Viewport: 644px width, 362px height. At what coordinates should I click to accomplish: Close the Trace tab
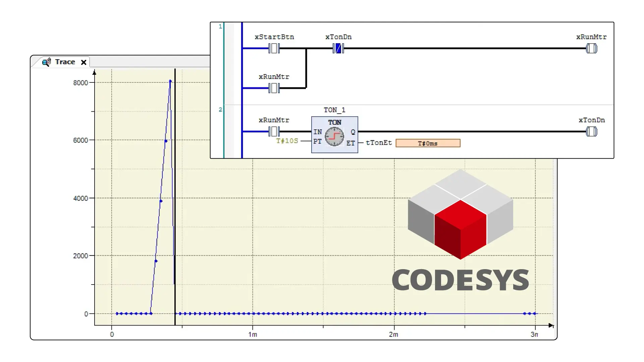[x=84, y=62]
